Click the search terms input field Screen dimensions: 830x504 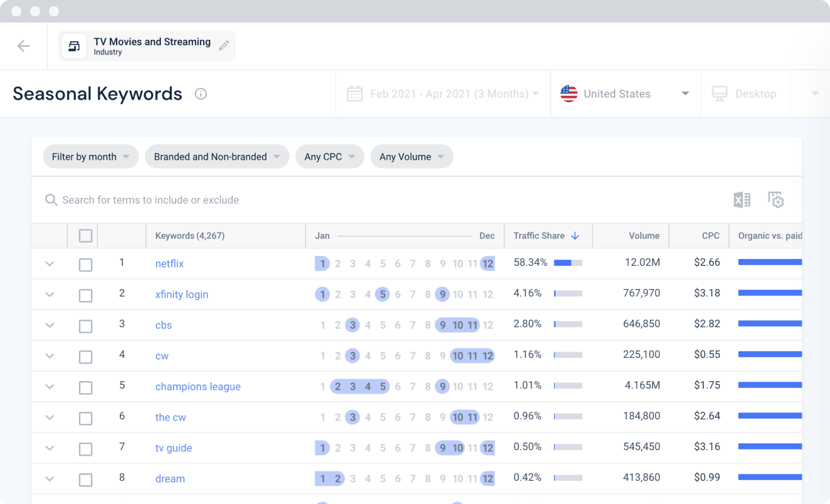point(150,200)
